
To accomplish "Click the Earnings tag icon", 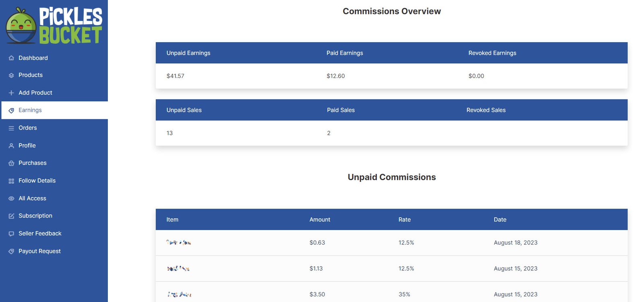I will pyautogui.click(x=11, y=111).
